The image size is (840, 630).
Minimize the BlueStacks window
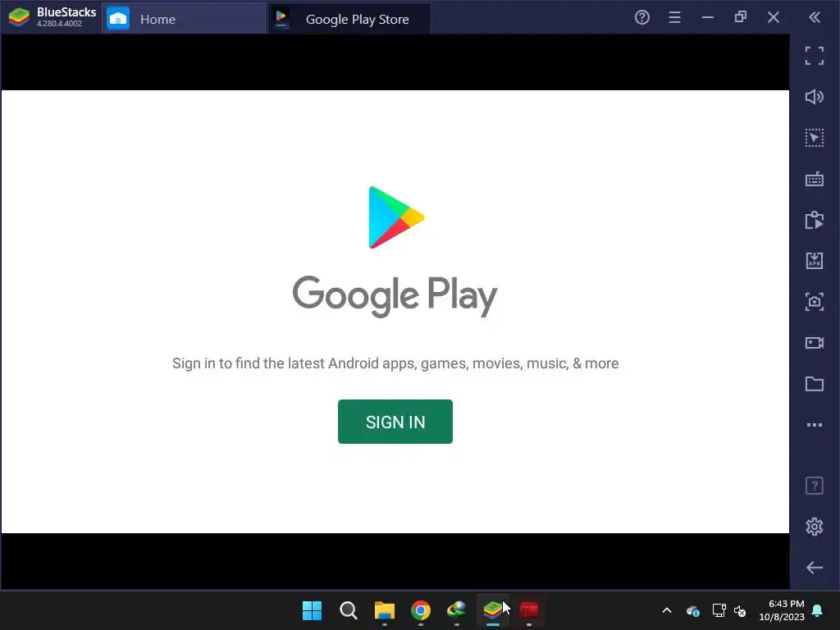708,18
